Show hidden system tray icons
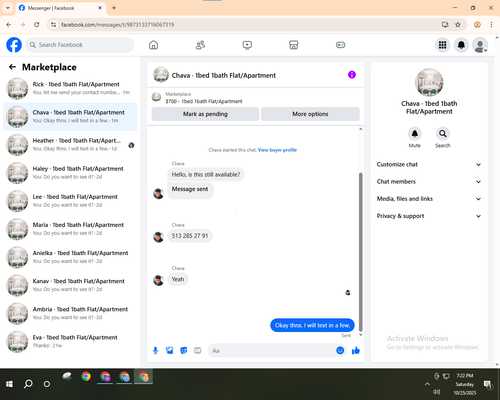This screenshot has width=500, height=400. coord(427,384)
